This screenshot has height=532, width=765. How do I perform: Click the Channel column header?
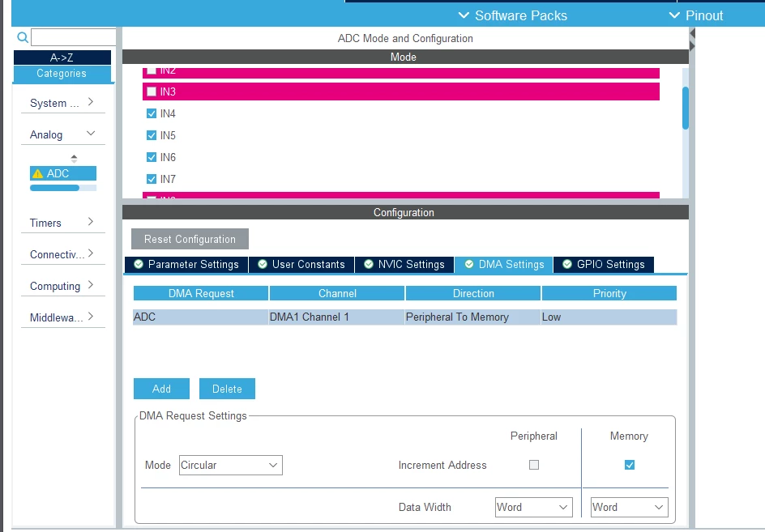tap(337, 293)
